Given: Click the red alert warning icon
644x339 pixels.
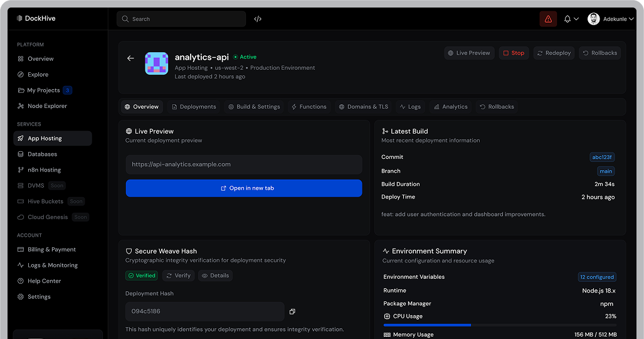Looking at the screenshot, I should tap(548, 19).
